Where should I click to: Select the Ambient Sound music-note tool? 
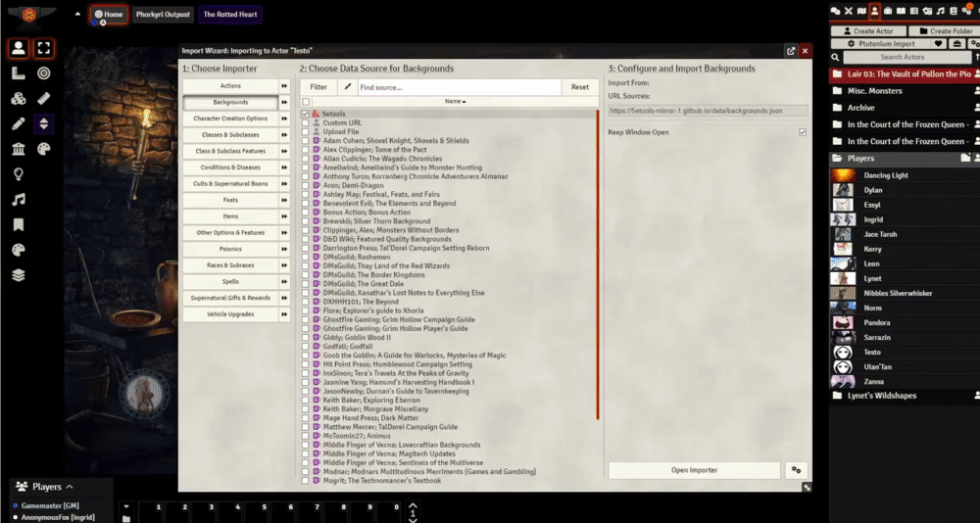(x=18, y=200)
